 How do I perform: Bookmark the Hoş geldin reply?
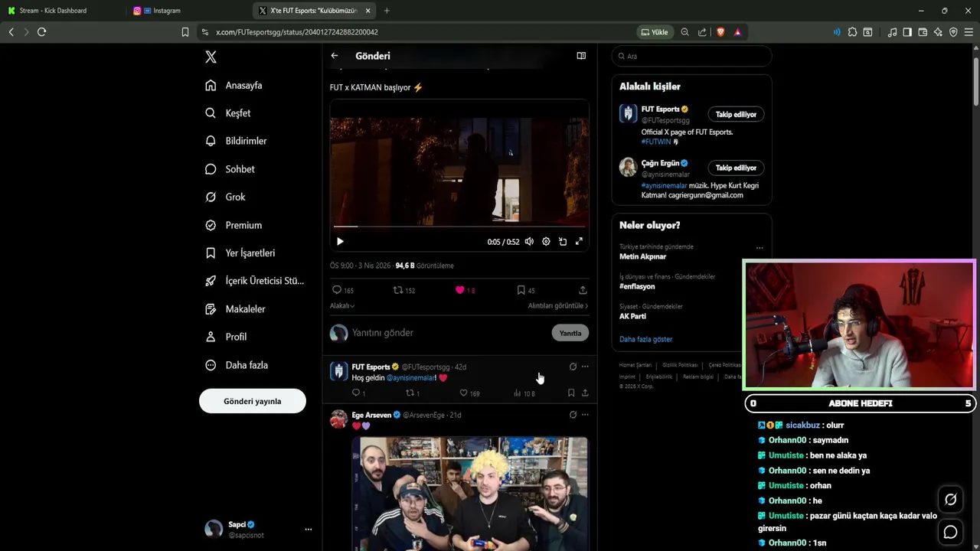pos(571,393)
